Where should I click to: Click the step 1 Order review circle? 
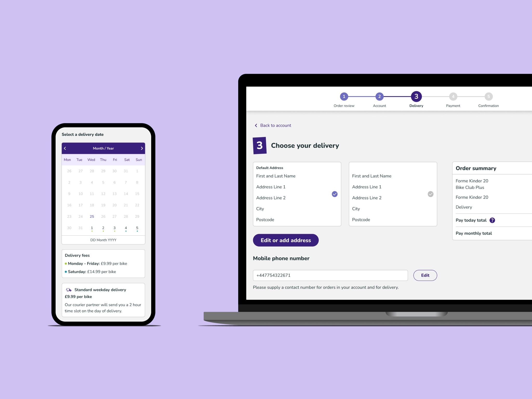tap(343, 97)
